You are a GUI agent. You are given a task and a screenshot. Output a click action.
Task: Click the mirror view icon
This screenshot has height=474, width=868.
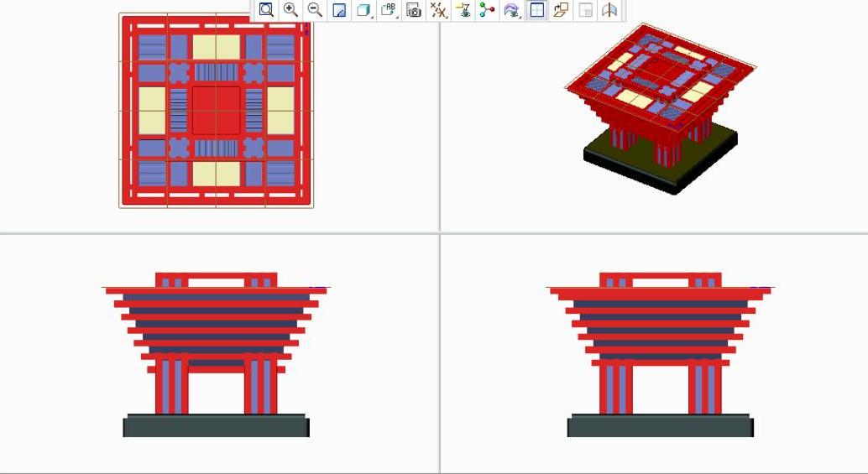pyautogui.click(x=609, y=10)
